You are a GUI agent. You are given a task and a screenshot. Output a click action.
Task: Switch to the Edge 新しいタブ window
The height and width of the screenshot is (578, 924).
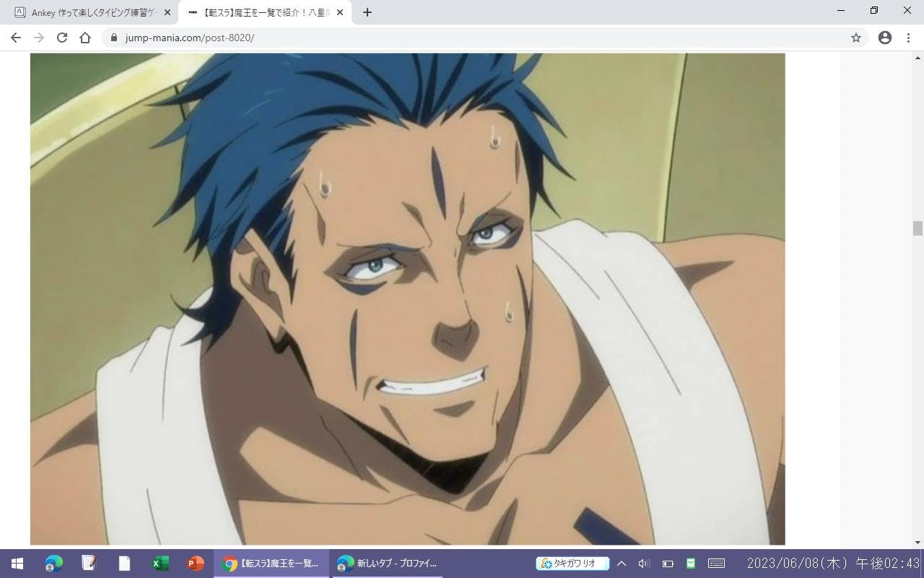click(388, 564)
